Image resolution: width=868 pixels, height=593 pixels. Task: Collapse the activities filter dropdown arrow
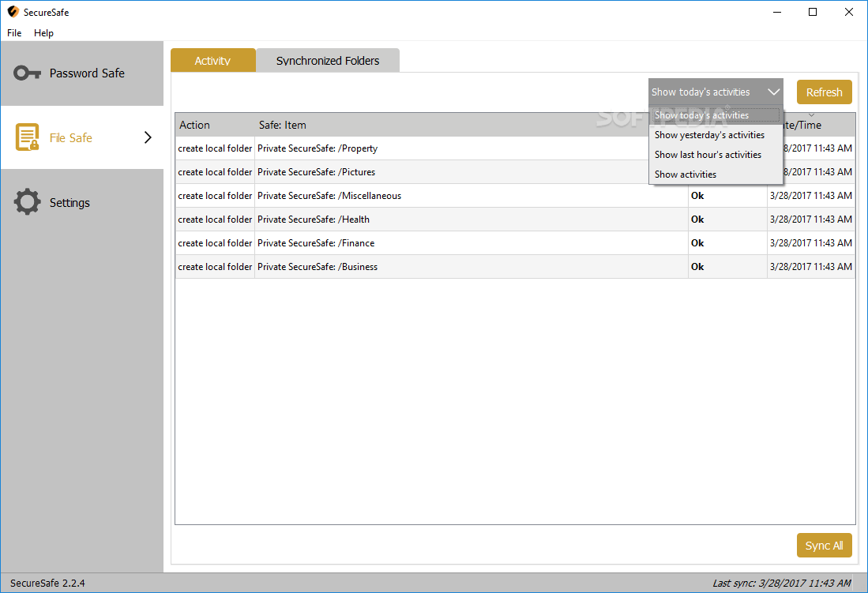(x=773, y=92)
